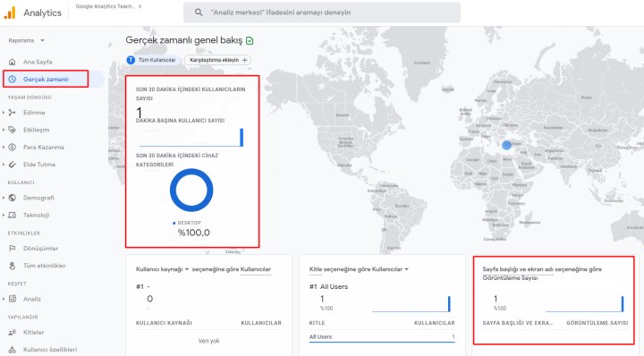Image resolution: width=644 pixels, height=356 pixels.
Task: Click the Kitleler audience icon
Action: pos(13,332)
